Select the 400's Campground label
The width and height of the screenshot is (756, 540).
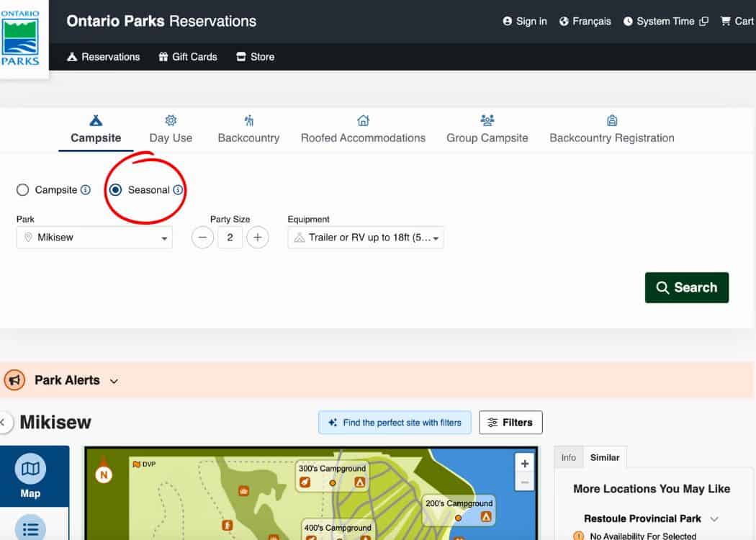pos(338,528)
